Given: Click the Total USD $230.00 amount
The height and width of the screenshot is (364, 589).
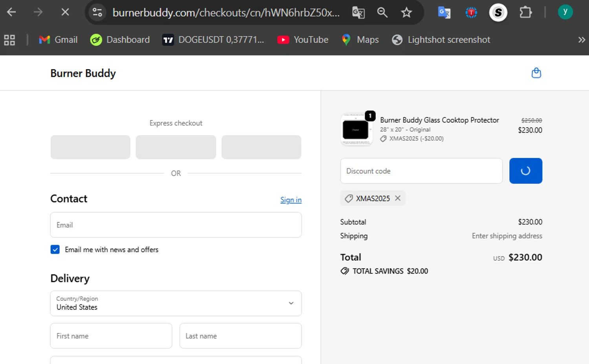Looking at the screenshot, I should pos(525,258).
